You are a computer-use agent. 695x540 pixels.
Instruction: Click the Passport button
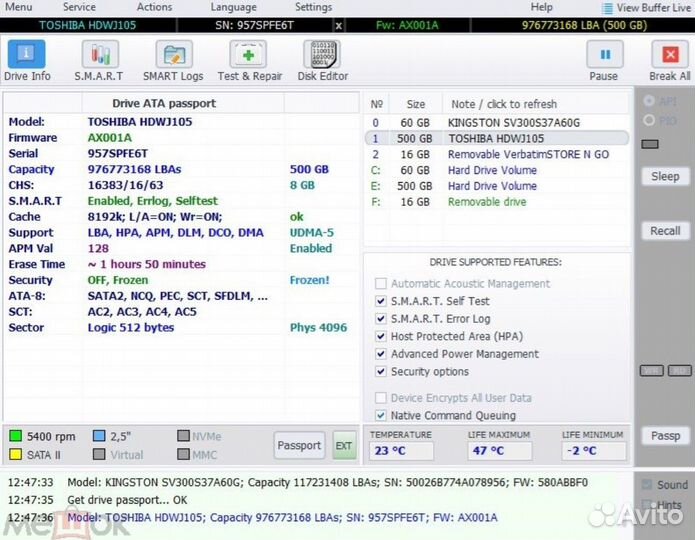pyautogui.click(x=299, y=445)
